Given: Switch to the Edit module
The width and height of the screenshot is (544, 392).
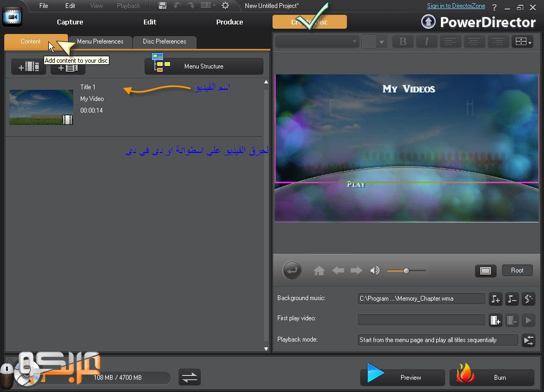Looking at the screenshot, I should 150,22.
